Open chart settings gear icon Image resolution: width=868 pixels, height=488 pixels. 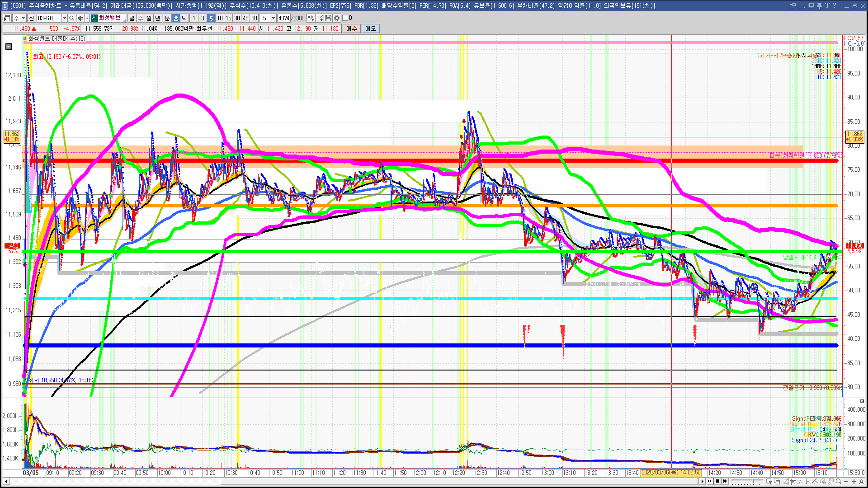tap(337, 18)
